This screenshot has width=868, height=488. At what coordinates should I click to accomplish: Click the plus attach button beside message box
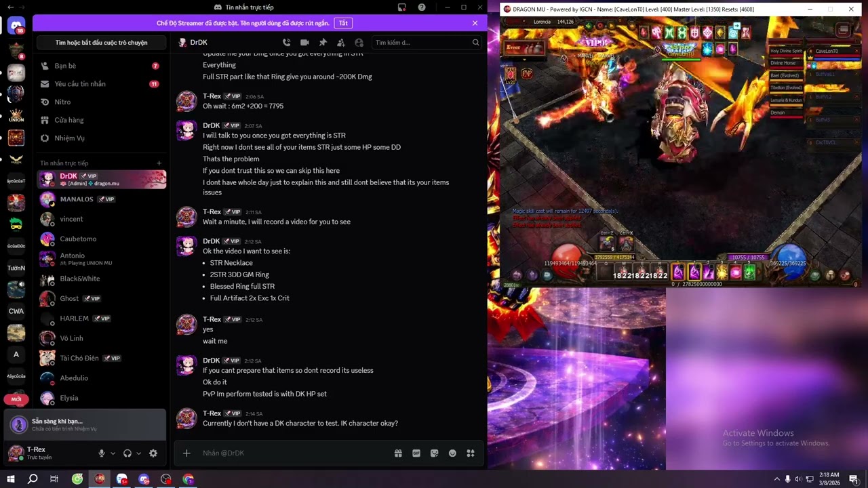point(187,453)
